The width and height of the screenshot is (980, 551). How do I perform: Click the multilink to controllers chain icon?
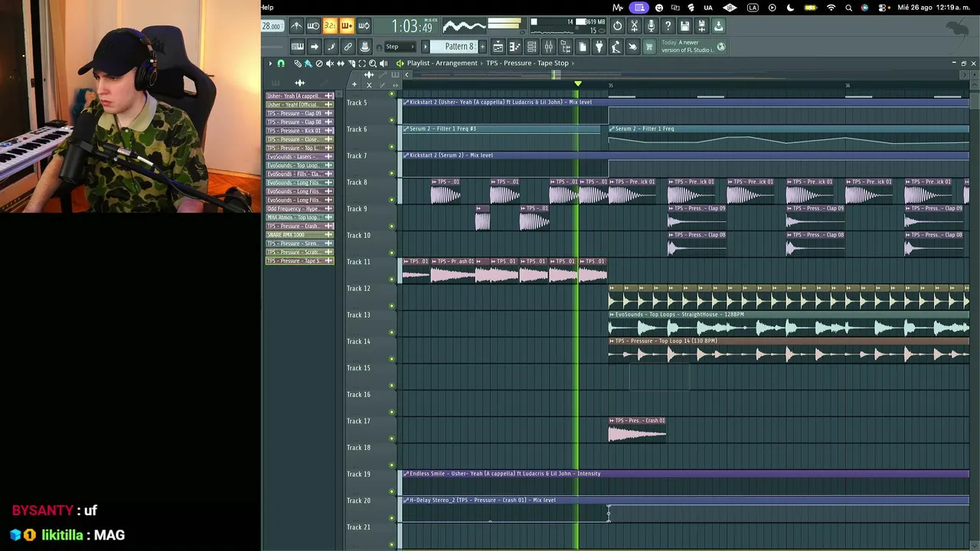[348, 47]
